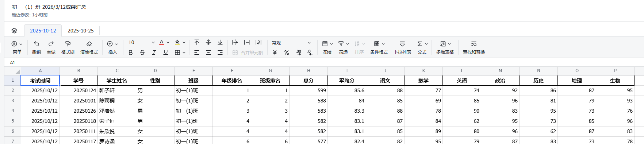Screen dimensions: 644x144
Task: Expand the 条件格式 conditional format dropdown
Action: [x=383, y=44]
